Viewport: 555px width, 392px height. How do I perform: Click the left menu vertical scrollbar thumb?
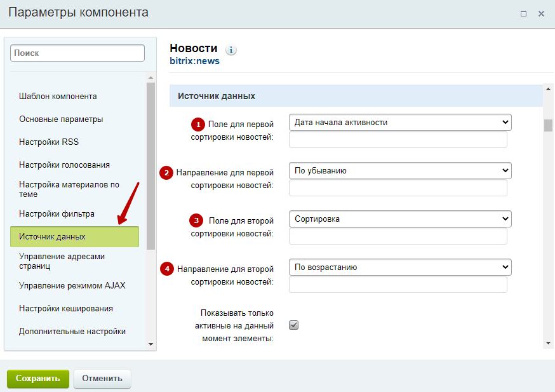pyautogui.click(x=150, y=166)
